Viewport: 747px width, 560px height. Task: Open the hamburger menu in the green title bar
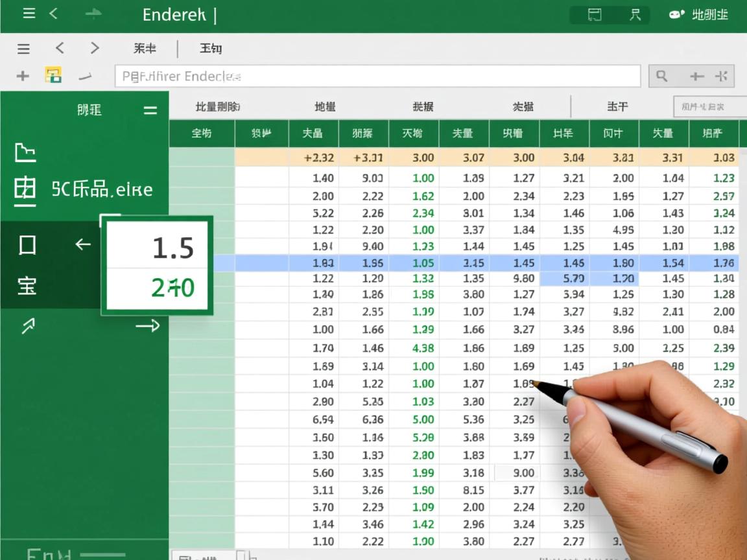(x=28, y=14)
